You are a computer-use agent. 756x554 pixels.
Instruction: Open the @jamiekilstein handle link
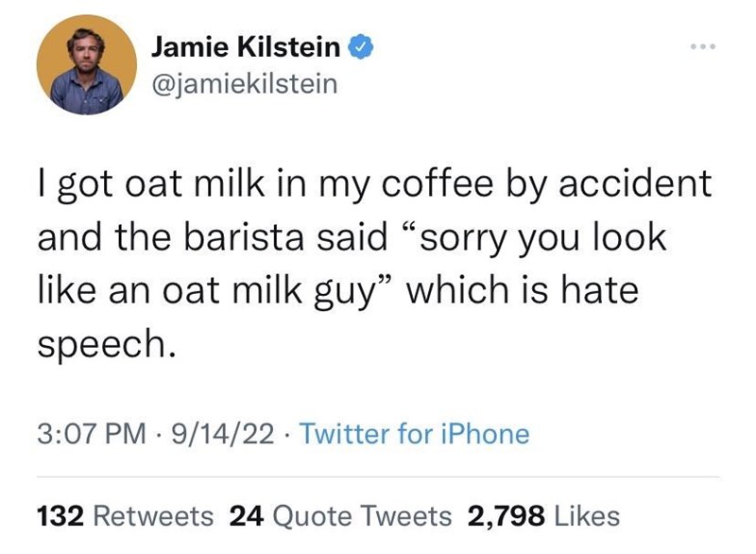pos(242,84)
